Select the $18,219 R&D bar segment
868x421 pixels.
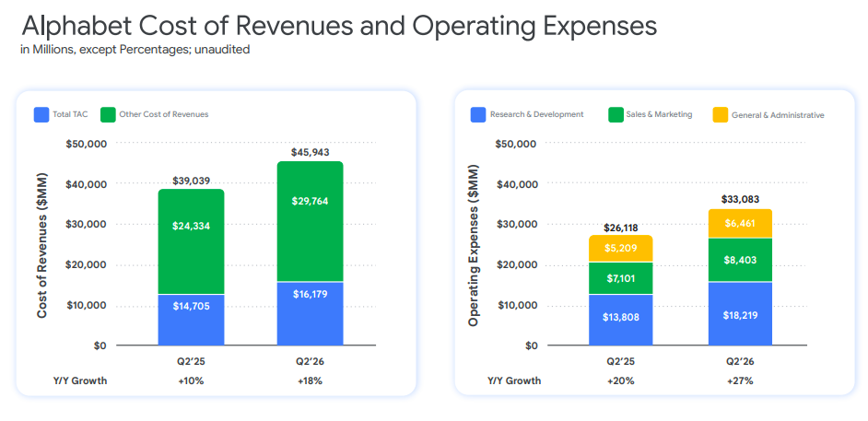tap(740, 313)
